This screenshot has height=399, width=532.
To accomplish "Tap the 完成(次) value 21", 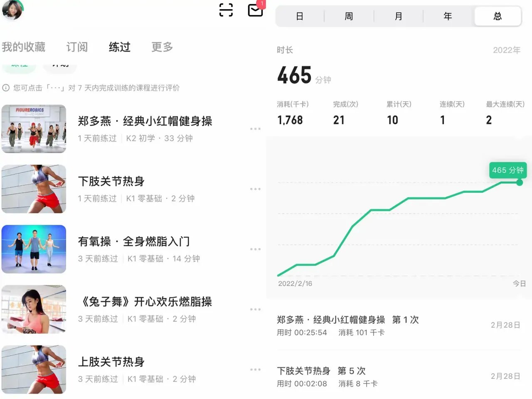I will [339, 120].
